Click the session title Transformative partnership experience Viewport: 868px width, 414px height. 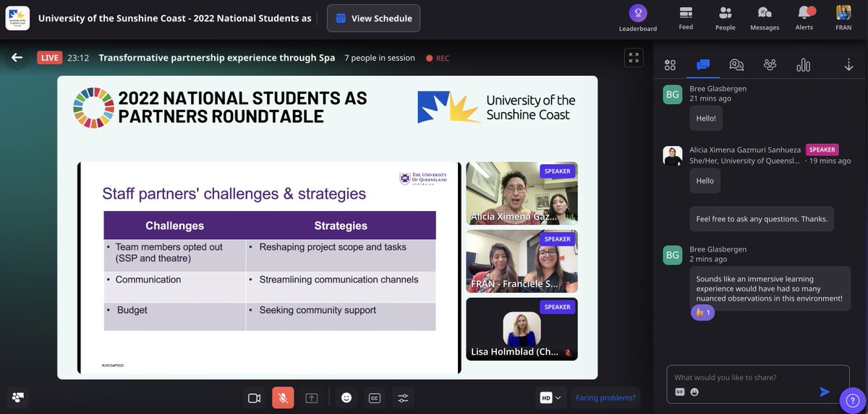point(217,58)
